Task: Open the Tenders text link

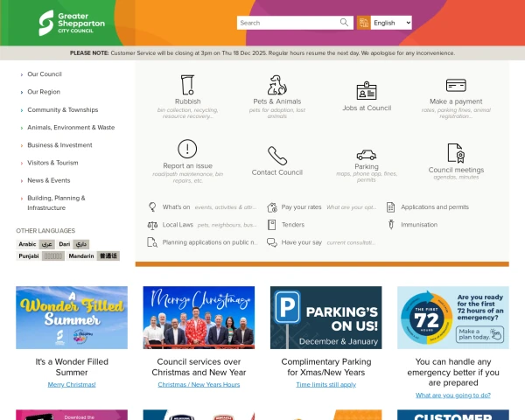Action: (x=293, y=225)
